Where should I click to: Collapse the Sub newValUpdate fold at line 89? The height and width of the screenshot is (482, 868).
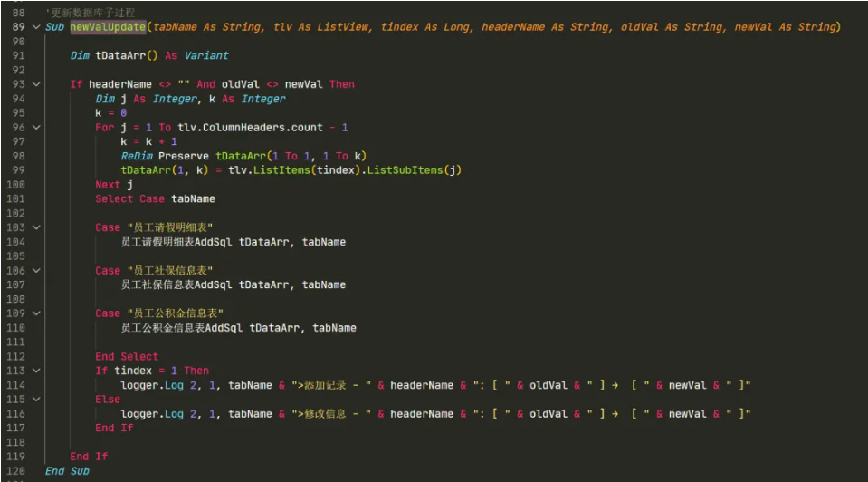(x=36, y=26)
